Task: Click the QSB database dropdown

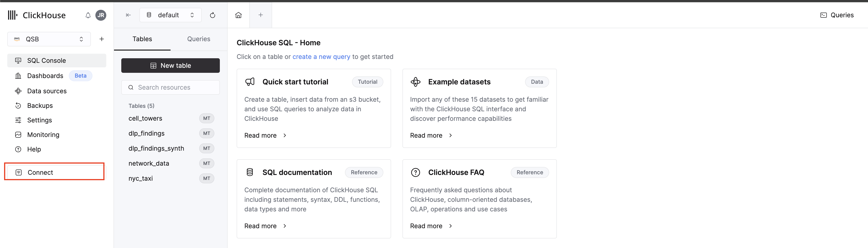Action: point(49,39)
